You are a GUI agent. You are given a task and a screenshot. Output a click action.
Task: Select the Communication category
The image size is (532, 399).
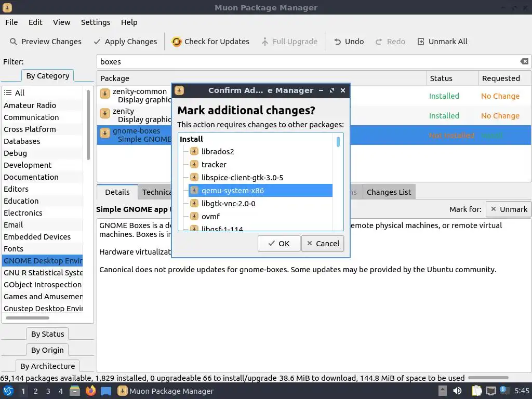tap(43, 117)
